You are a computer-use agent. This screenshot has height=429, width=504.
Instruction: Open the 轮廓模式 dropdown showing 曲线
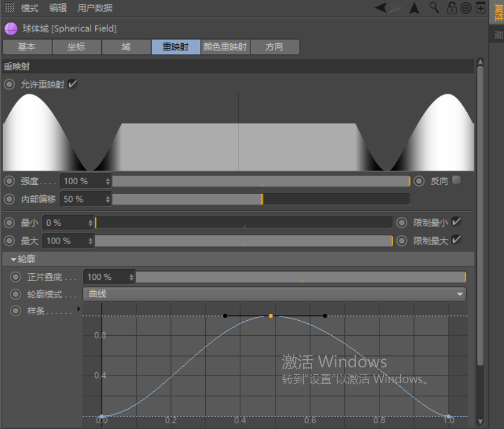[274, 294]
